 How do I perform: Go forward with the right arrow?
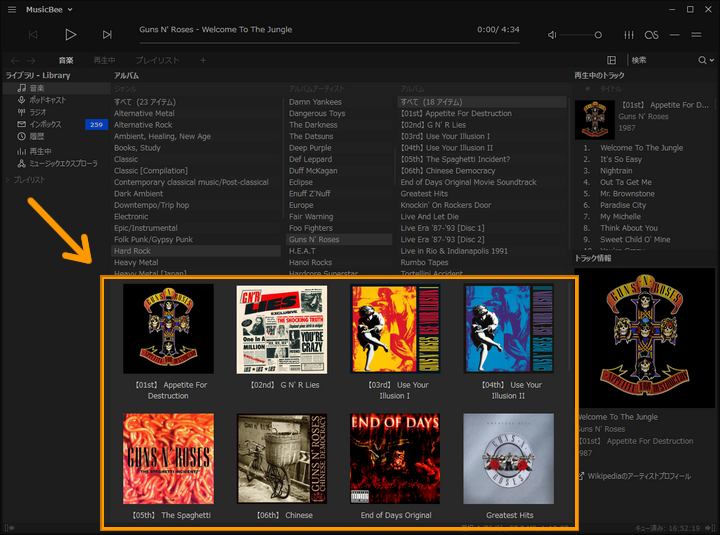(31, 61)
